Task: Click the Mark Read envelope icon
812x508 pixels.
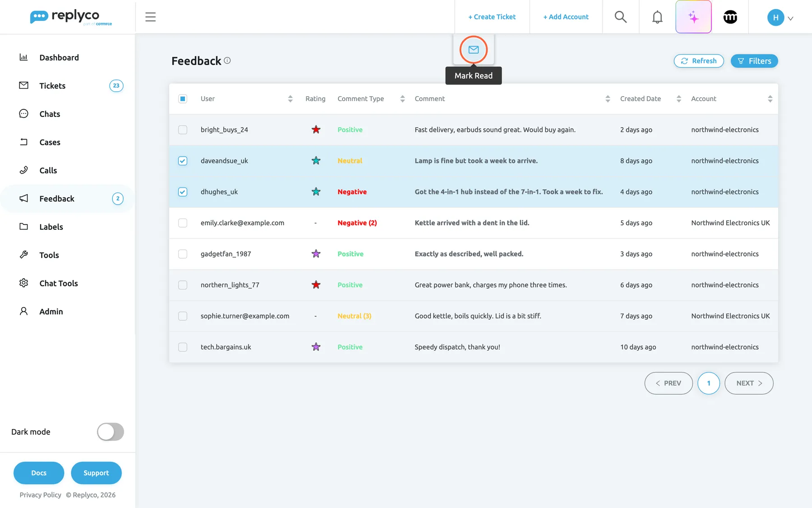Action: 474,50
